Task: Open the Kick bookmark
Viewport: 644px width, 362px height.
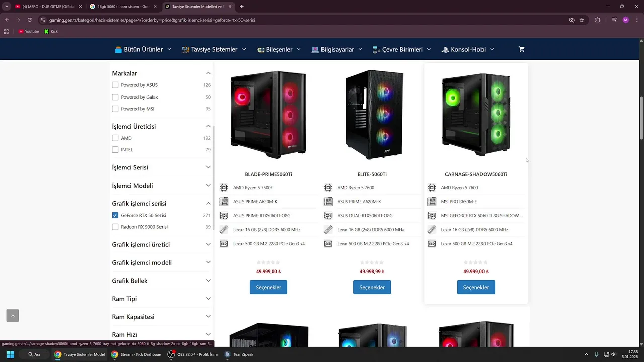Action: (51, 31)
